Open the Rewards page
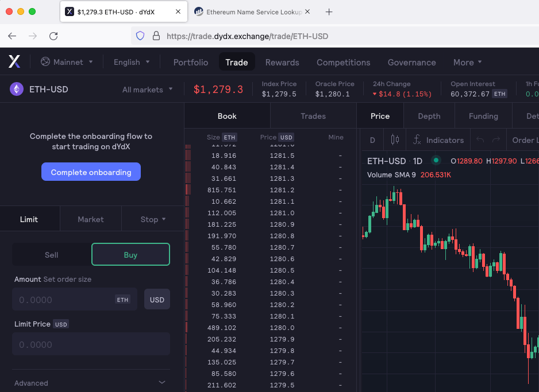Image resolution: width=539 pixels, height=392 pixels. tap(282, 62)
